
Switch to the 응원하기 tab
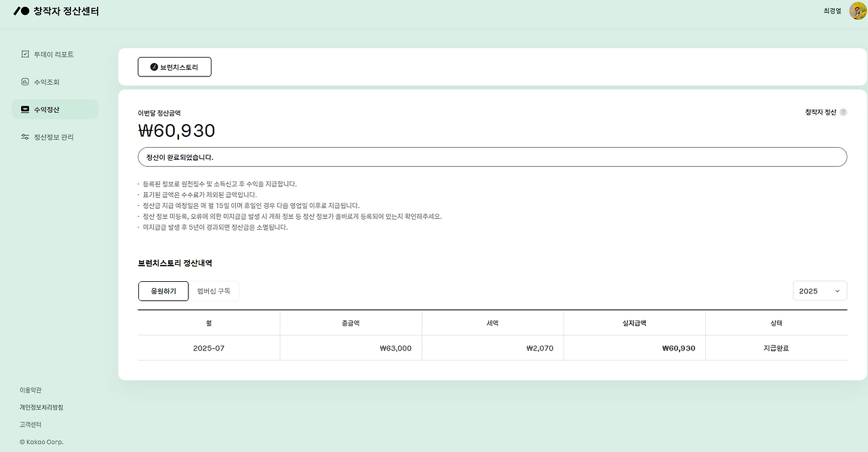point(163,291)
